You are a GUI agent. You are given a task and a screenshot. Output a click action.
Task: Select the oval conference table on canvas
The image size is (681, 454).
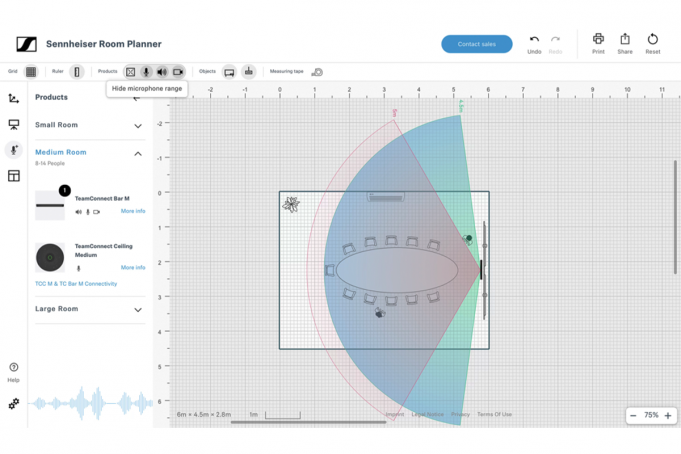(x=397, y=270)
